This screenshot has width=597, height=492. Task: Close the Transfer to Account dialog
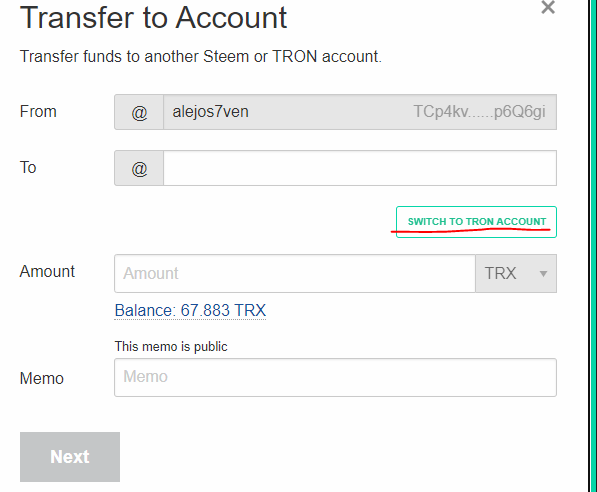[548, 7]
